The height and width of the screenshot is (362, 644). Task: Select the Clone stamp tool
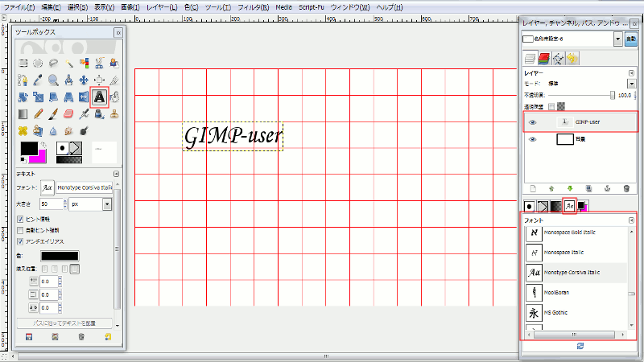114,114
